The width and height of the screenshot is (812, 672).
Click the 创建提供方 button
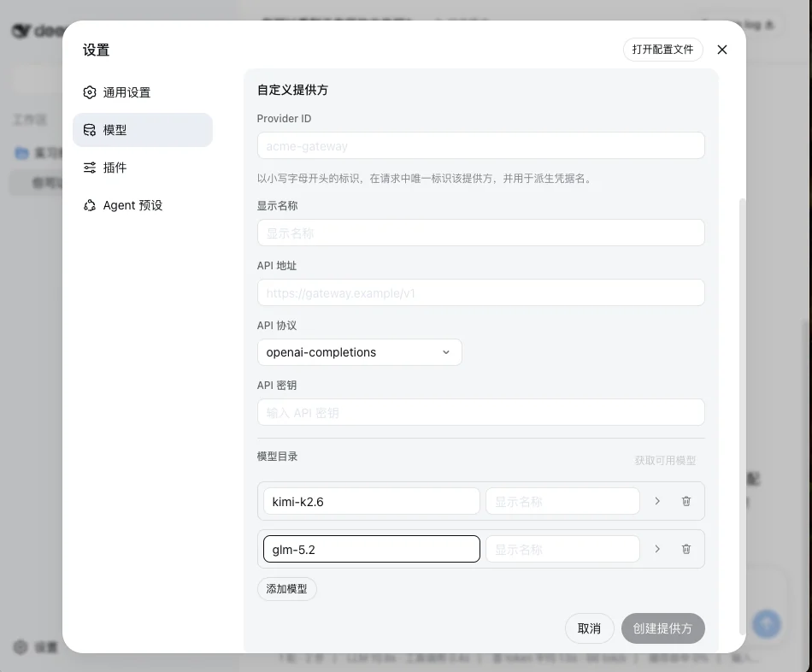click(x=663, y=628)
